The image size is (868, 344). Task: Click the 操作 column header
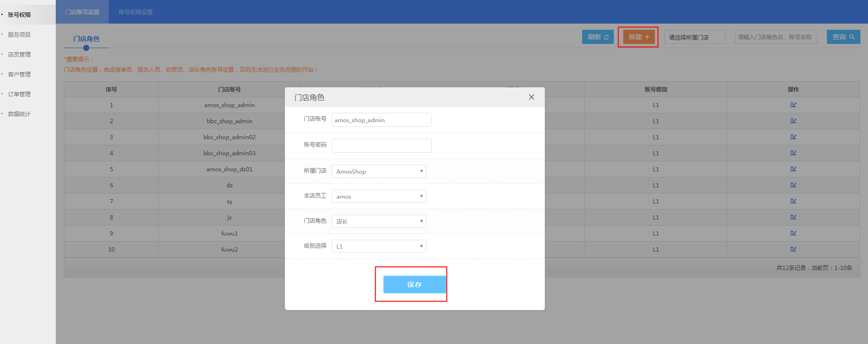[793, 89]
